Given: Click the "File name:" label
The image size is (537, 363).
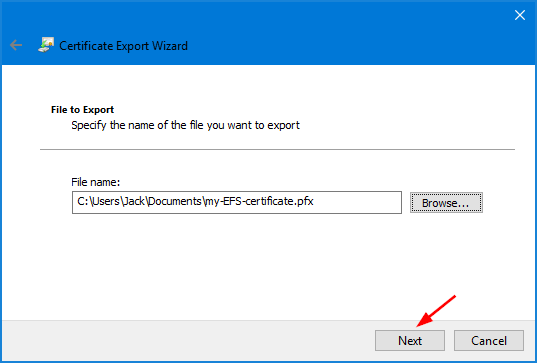Looking at the screenshot, I should [96, 182].
